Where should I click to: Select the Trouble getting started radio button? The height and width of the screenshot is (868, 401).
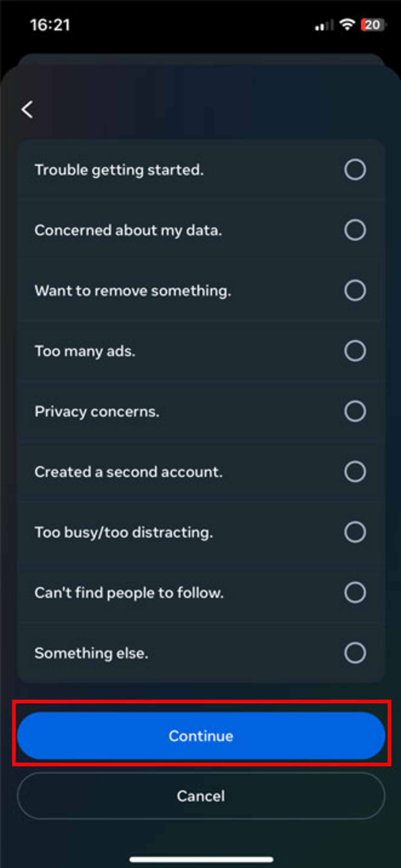pos(355,170)
